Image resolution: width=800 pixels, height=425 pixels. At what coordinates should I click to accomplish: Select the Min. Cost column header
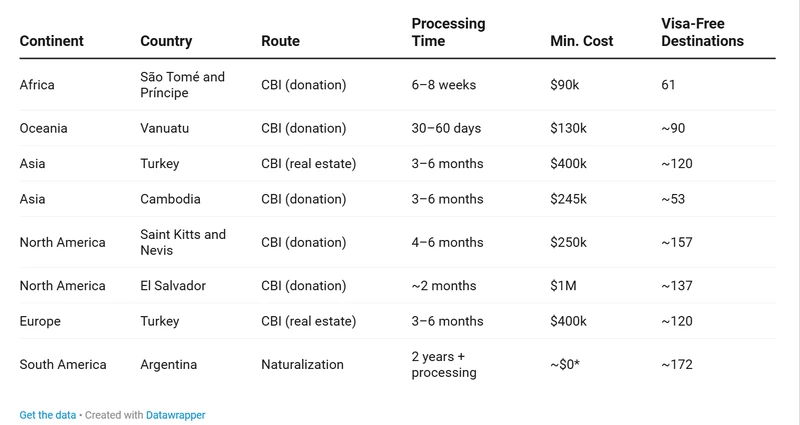(582, 42)
